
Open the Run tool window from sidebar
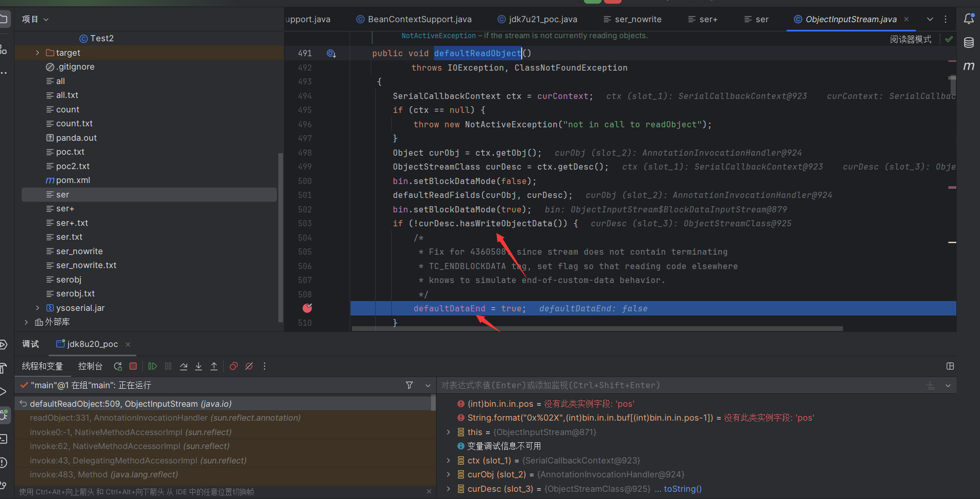3,392
